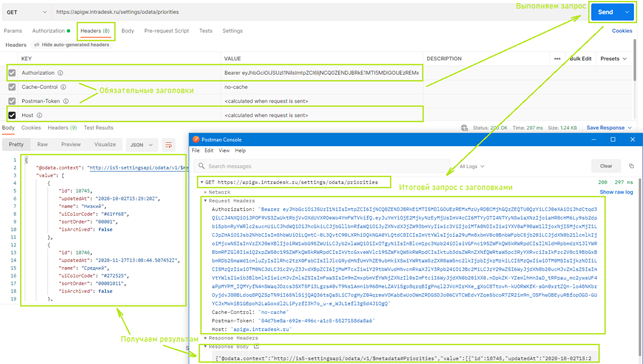This screenshot has height=364, width=643.
Task: Open Help menu in Postman Console
Action: tap(240, 151)
